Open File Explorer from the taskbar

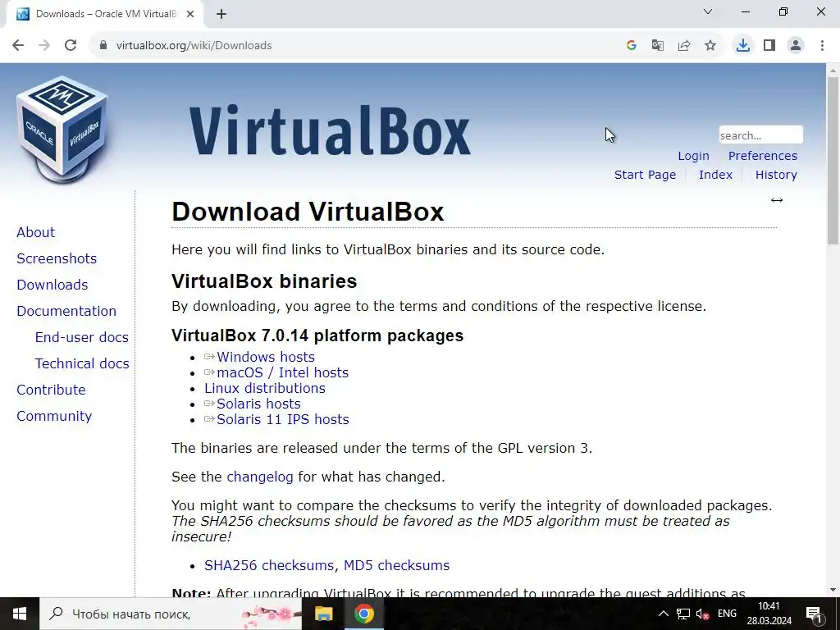[323, 614]
